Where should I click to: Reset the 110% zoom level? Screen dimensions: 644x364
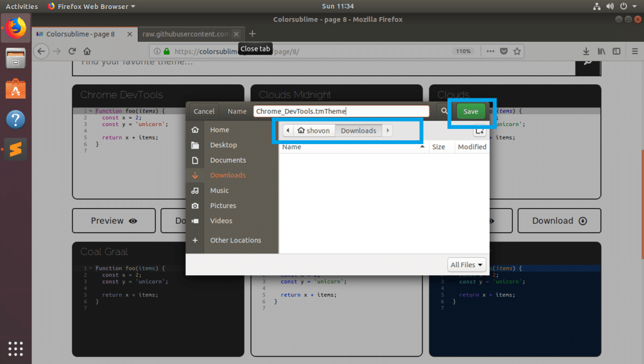pos(463,51)
